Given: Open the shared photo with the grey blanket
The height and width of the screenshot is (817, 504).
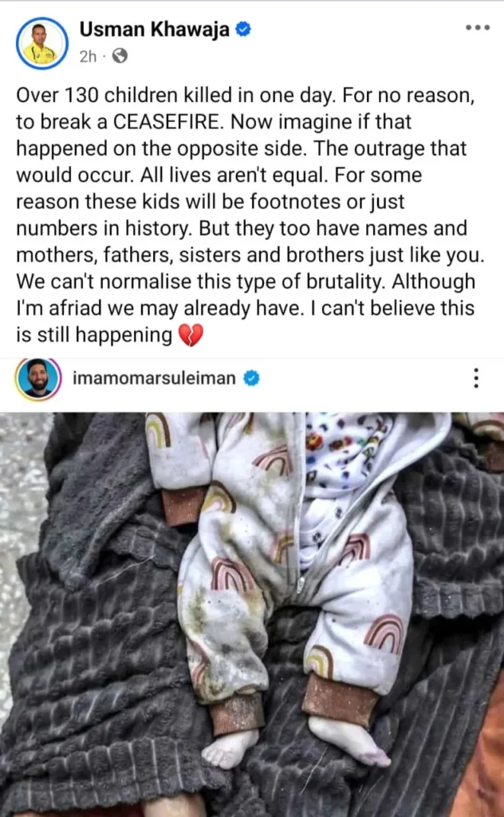Looking at the screenshot, I should tap(252, 614).
